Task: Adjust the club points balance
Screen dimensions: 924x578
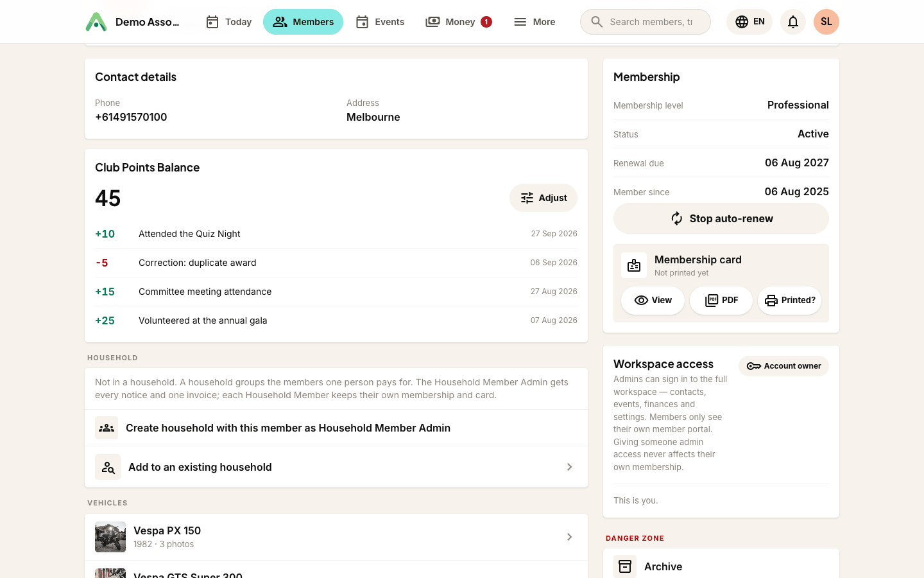Action: click(543, 198)
